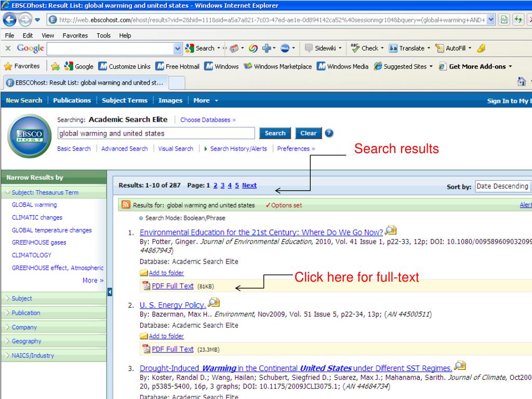
Task: Click the browser address bar URL
Action: 271,20
